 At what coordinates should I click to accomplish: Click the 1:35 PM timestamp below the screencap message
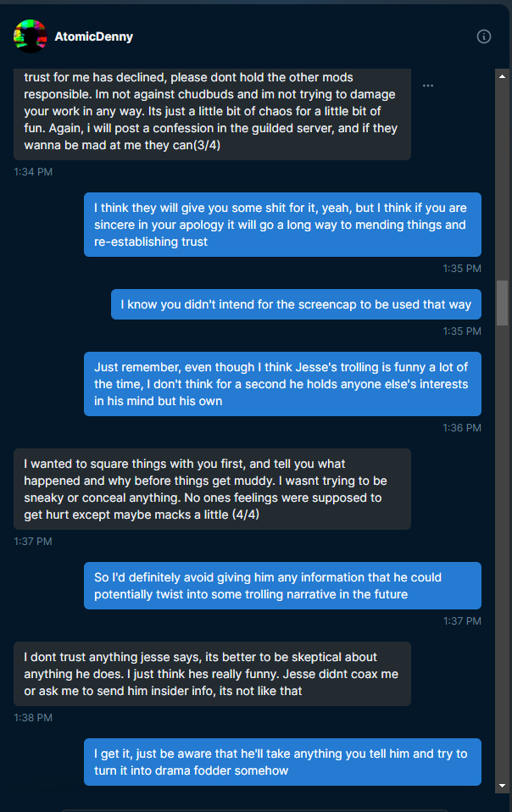tap(462, 331)
